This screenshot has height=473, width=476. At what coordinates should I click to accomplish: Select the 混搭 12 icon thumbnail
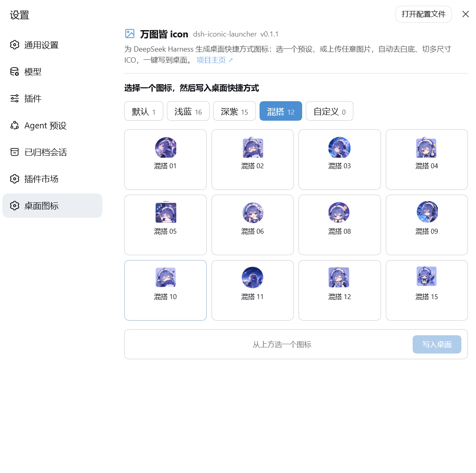click(x=339, y=278)
